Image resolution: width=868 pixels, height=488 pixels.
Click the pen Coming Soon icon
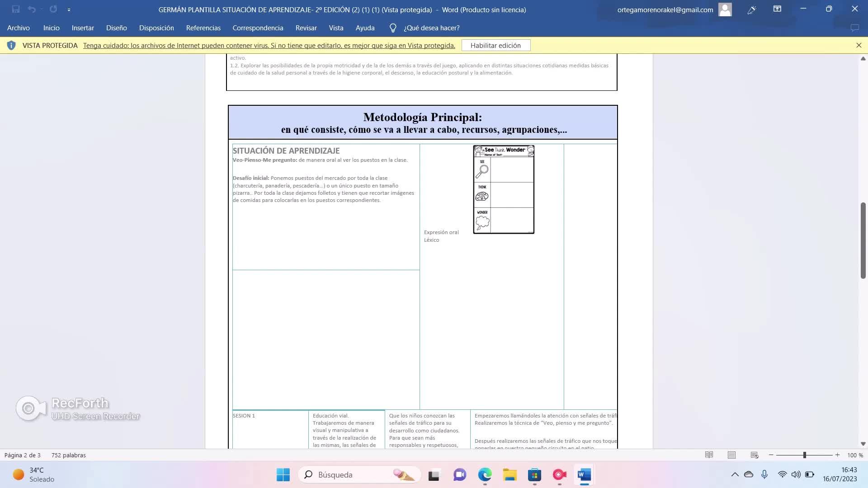(x=752, y=9)
